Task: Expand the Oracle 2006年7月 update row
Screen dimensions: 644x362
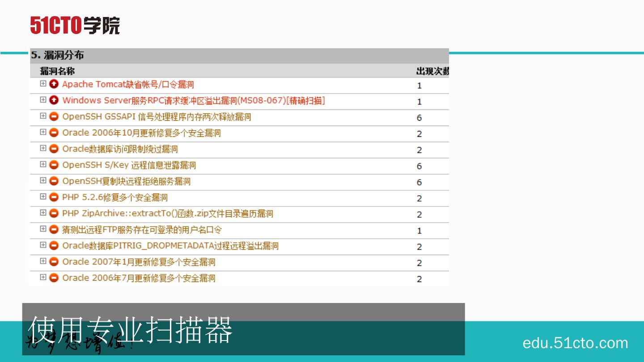Action: pyautogui.click(x=43, y=277)
